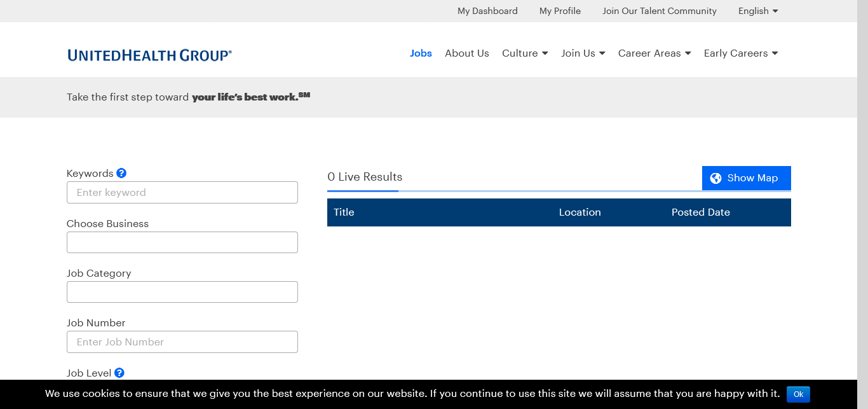Expand the English language dropdown
This screenshot has height=409, width=868.
point(758,11)
